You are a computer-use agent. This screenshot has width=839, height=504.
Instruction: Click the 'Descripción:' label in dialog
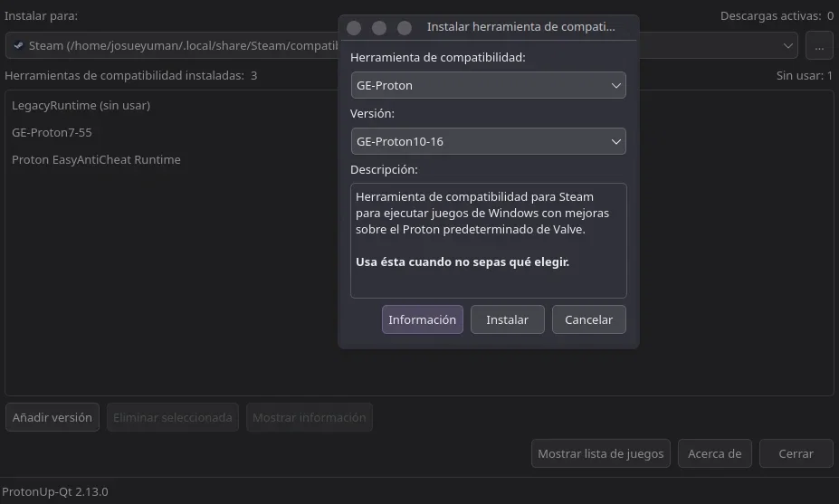click(x=384, y=169)
